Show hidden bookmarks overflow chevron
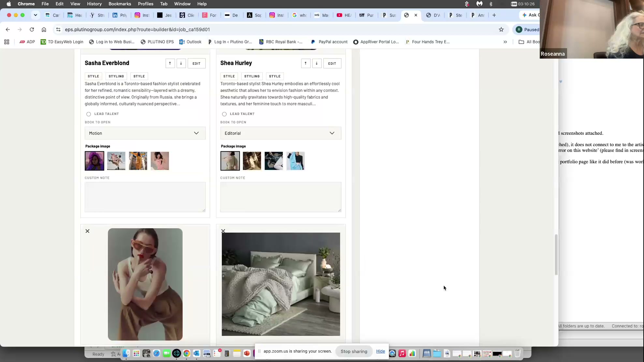Screen dimensions: 644x362 tap(505, 42)
